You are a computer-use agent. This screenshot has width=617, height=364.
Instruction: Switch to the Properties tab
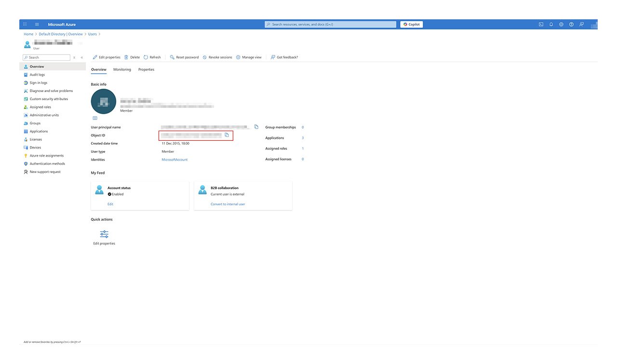tap(146, 69)
